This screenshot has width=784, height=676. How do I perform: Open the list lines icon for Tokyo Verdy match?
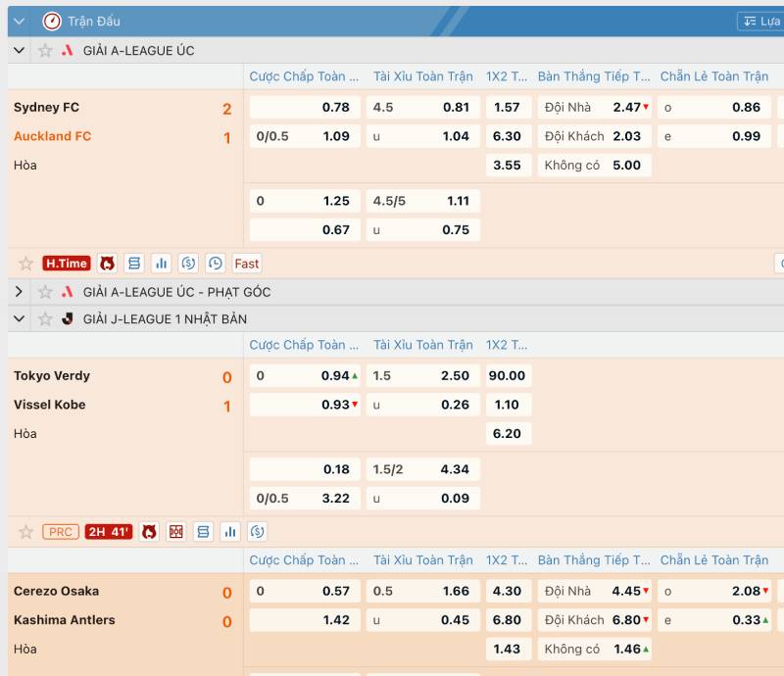point(204,532)
